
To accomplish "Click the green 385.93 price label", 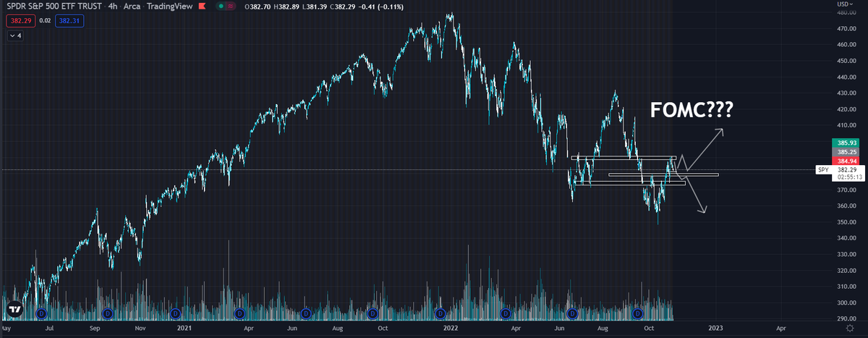I will pyautogui.click(x=845, y=144).
